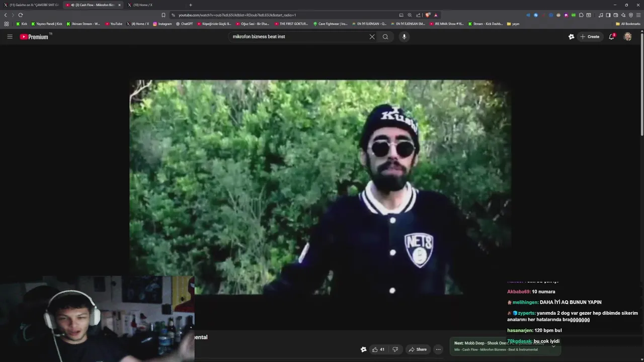Open the Kick bookmark
Image resolution: width=644 pixels, height=362 pixels.
tap(22, 24)
